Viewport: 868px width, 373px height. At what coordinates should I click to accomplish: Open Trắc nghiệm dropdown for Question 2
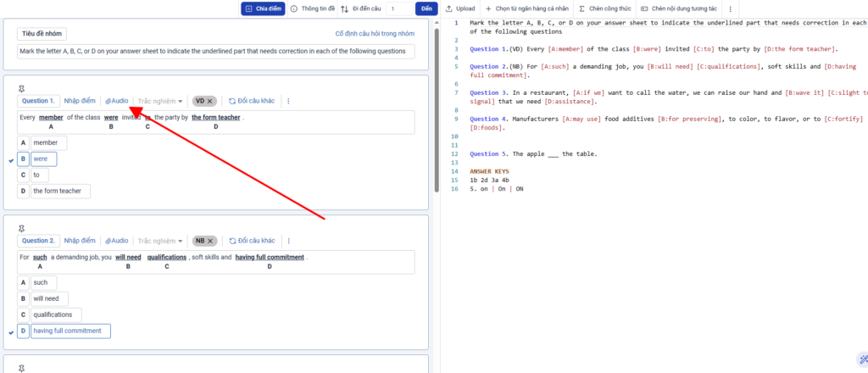coord(160,241)
